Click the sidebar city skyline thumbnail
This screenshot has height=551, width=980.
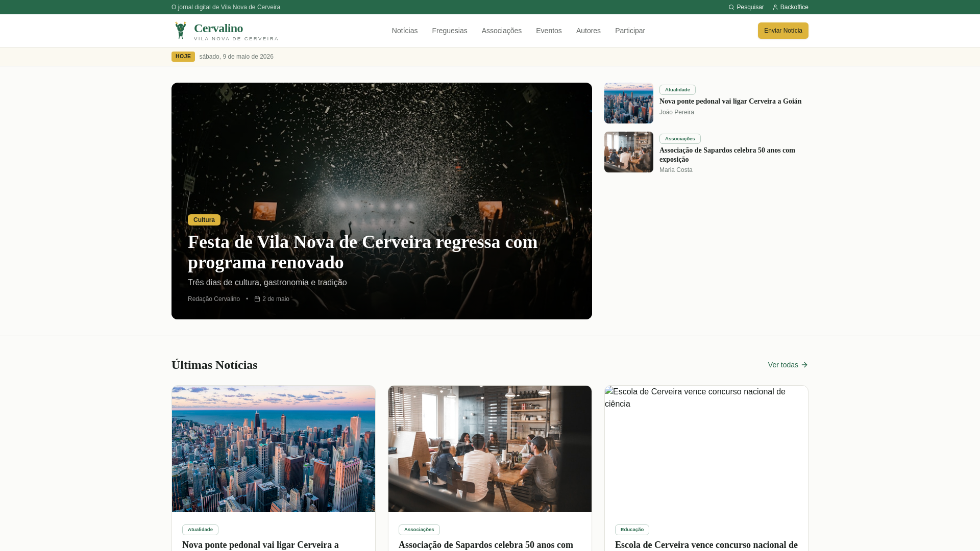629,103
